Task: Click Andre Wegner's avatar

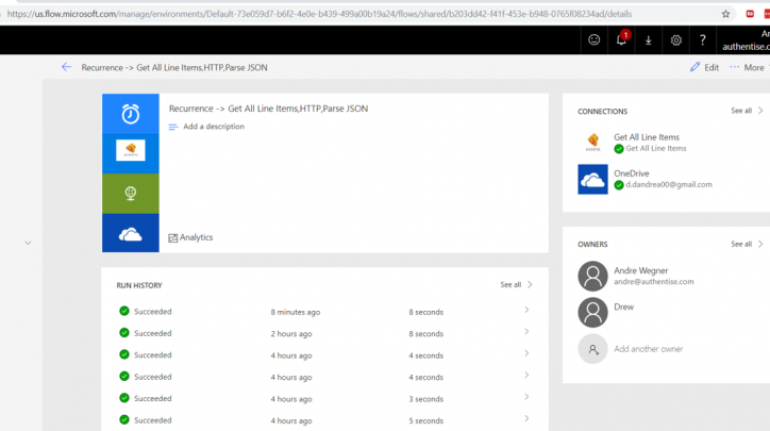Action: click(x=593, y=276)
